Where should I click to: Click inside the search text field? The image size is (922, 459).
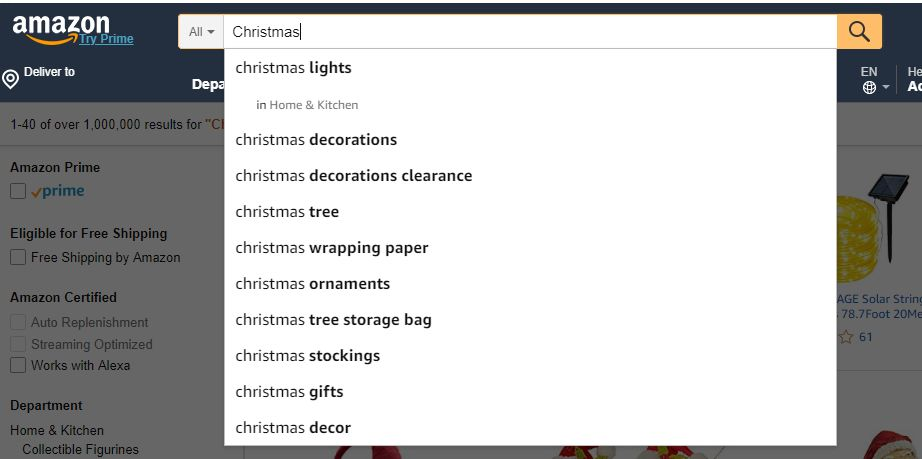click(x=530, y=32)
